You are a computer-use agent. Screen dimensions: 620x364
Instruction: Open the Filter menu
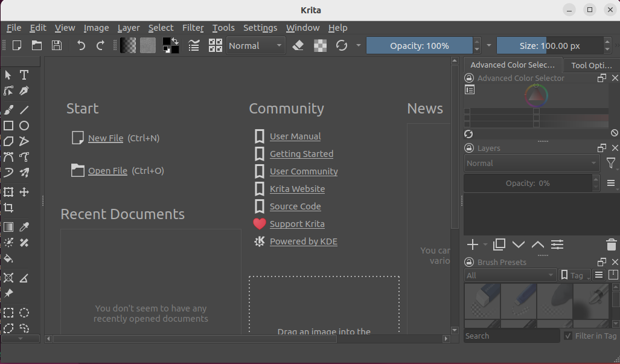coord(193,28)
